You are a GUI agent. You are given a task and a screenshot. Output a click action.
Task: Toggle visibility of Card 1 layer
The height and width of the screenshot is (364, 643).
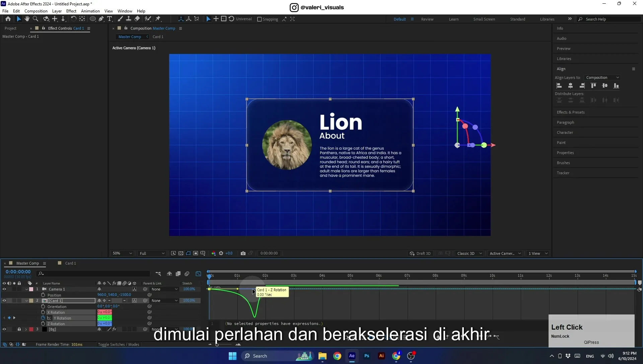[4, 300]
